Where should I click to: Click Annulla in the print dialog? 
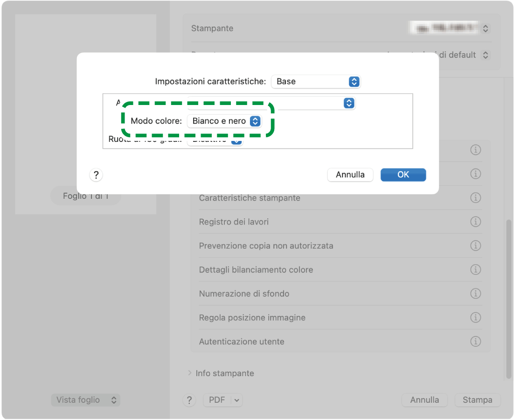[x=424, y=400]
